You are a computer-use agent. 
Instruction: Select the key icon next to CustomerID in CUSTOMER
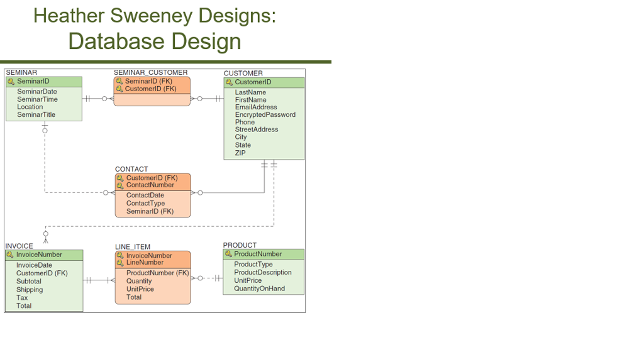[x=229, y=82]
